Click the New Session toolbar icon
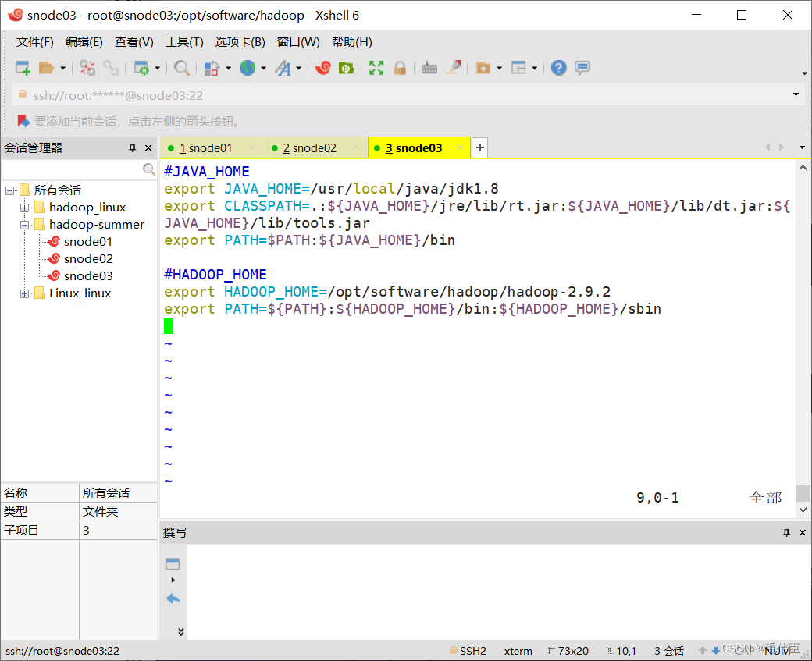Screen dimensions: 812x661 point(23,68)
